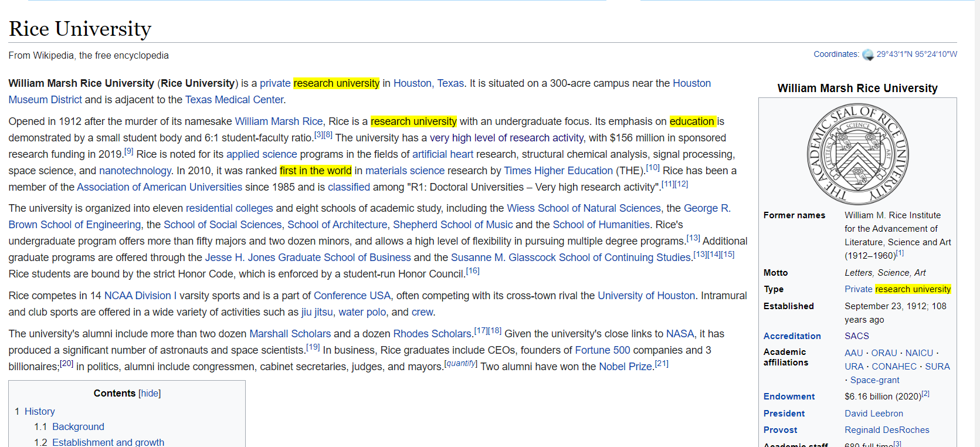Click the quantify superscript tag
The height and width of the screenshot is (447, 980).
(460, 363)
